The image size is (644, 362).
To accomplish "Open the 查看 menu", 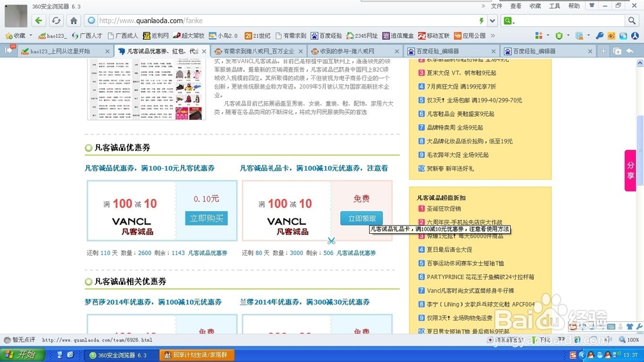I will tap(516, 6).
